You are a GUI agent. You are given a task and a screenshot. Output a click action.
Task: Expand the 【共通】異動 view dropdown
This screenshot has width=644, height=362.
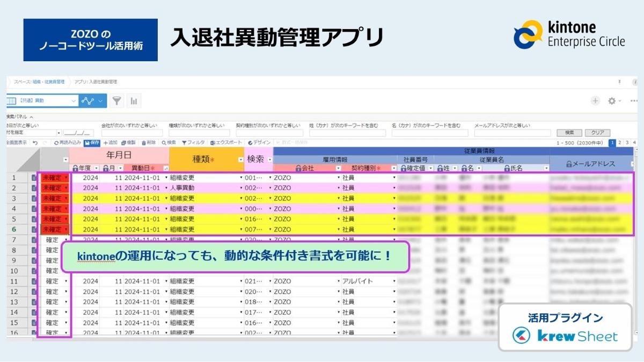[74, 100]
